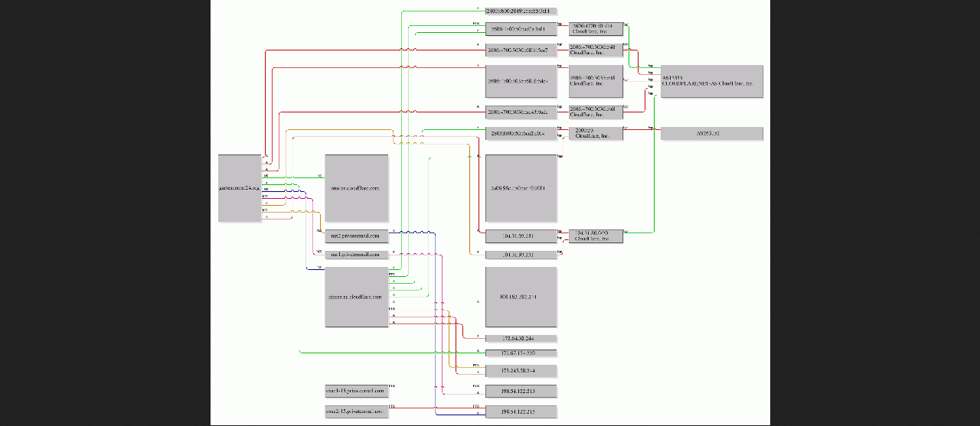Screen dimensions: 980x426
Task: Select the 198.54.122.215 address node
Action: (x=521, y=412)
